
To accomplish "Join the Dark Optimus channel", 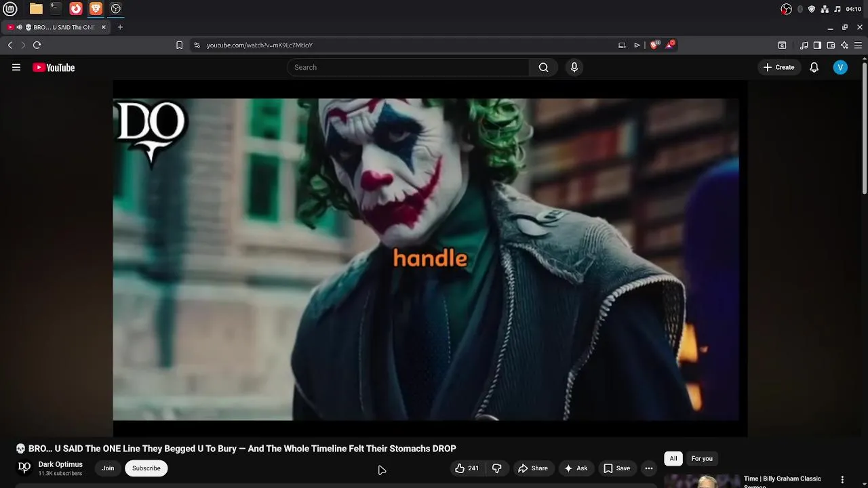I will [108, 468].
